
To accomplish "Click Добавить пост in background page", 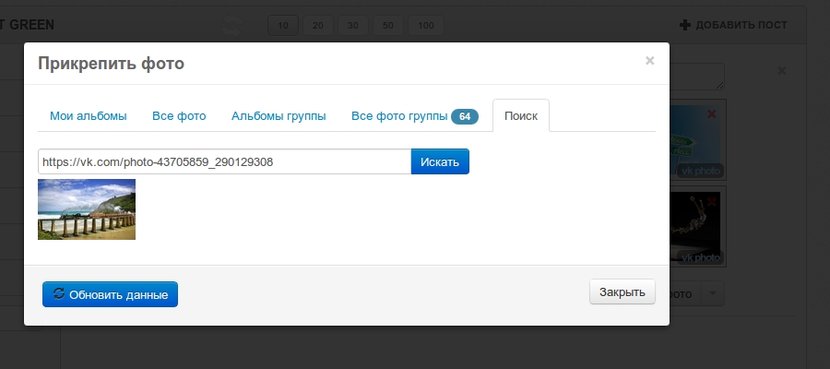I will (x=734, y=25).
